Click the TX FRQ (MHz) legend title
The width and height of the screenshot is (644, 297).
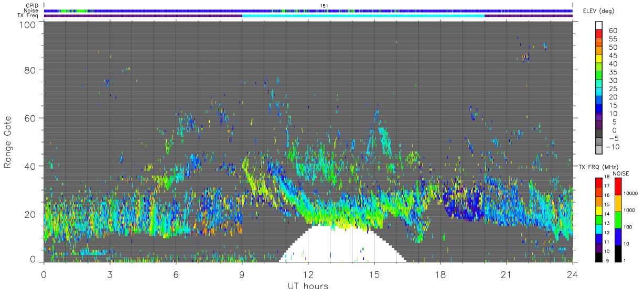tap(599, 167)
